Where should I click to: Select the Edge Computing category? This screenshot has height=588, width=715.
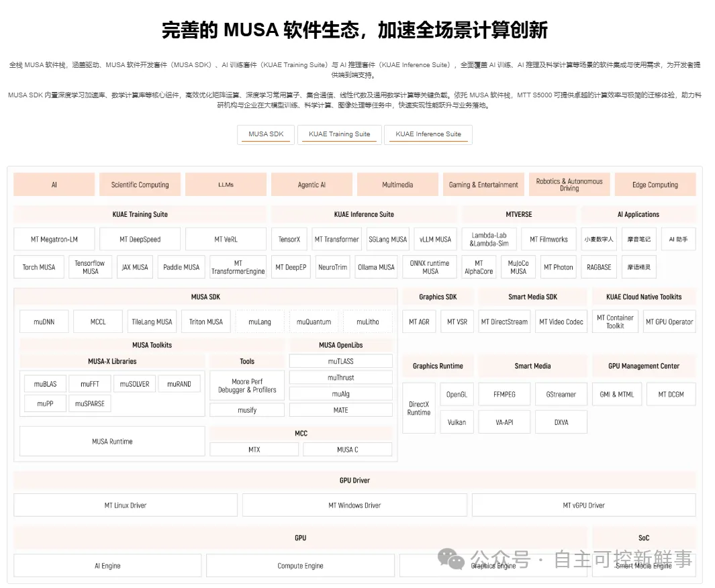(655, 185)
